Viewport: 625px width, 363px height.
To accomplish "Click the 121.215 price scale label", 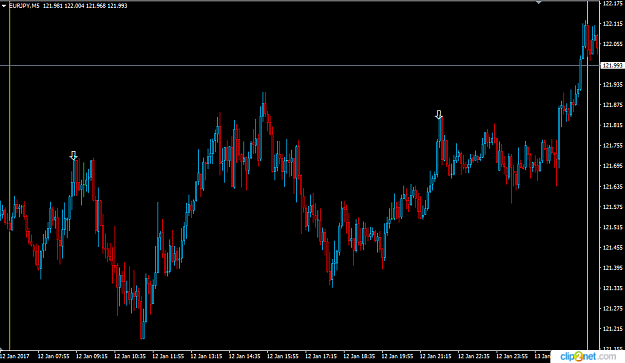I will [x=613, y=329].
